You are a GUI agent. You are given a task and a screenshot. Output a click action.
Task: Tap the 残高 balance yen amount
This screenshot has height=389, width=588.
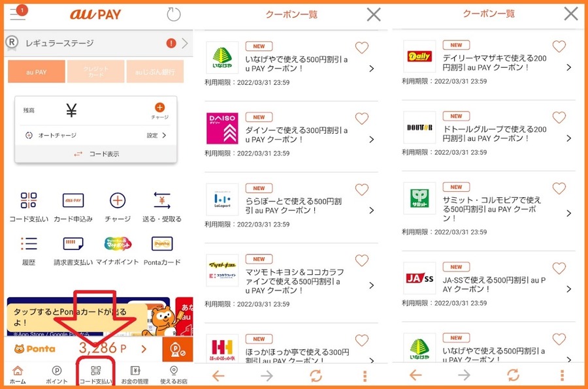click(x=71, y=110)
